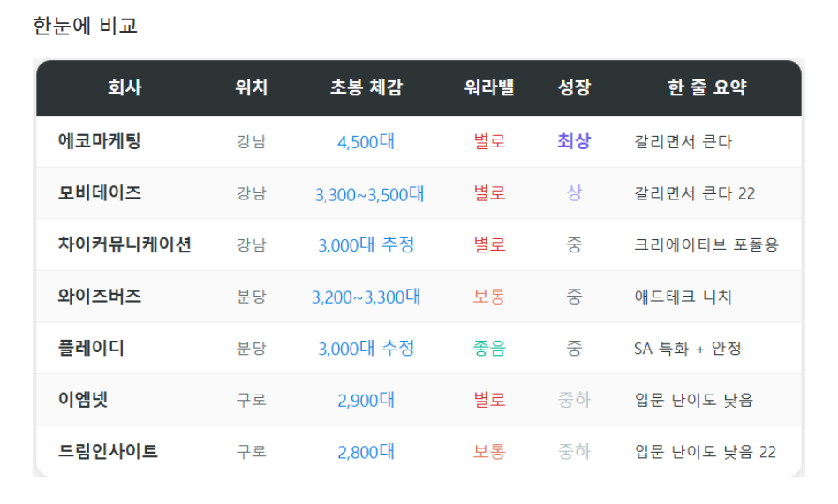Click the '초봉 체감' column header
This screenshot has height=504, width=838.
(366, 87)
